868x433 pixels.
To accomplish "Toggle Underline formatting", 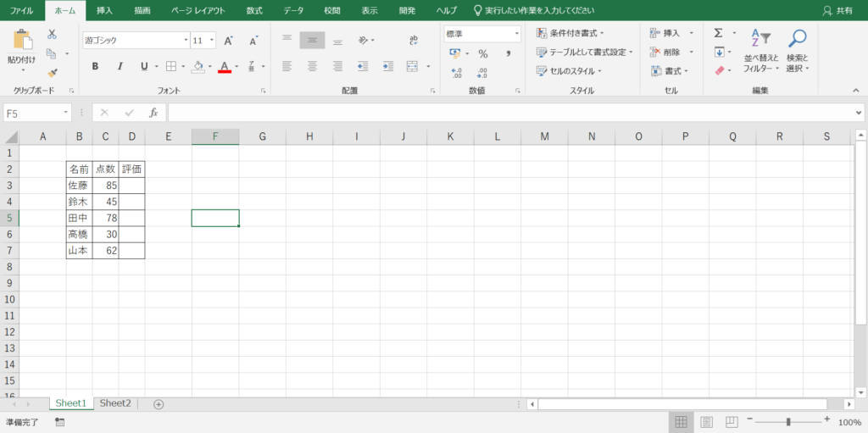I will (x=144, y=66).
